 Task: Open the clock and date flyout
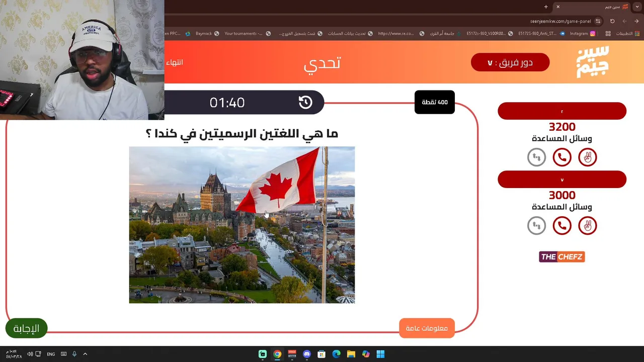[14, 354]
